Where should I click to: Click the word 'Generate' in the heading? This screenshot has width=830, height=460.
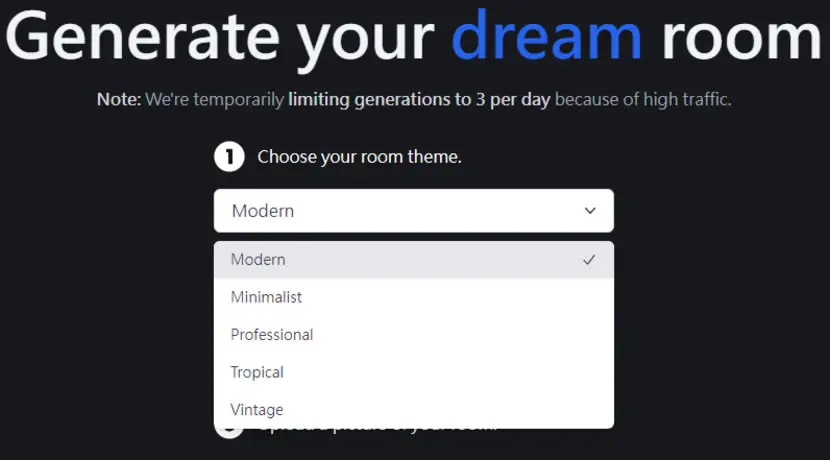coord(142,37)
